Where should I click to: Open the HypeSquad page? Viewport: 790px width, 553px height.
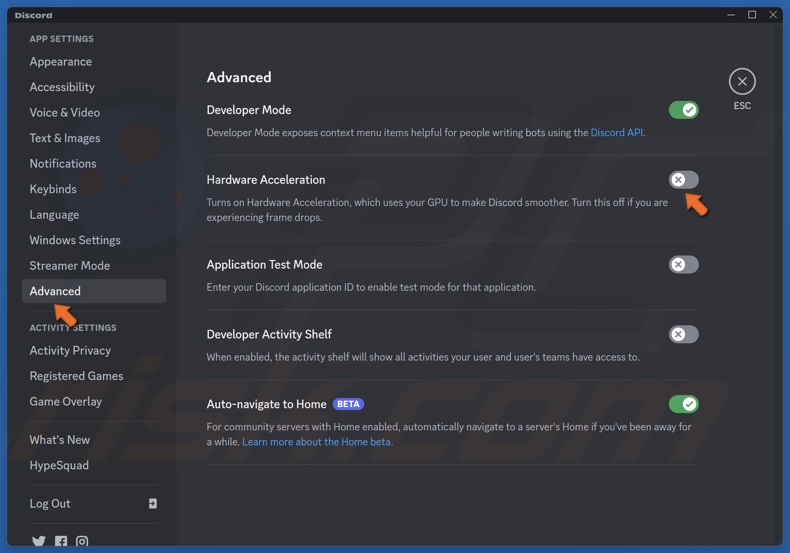coord(94,465)
